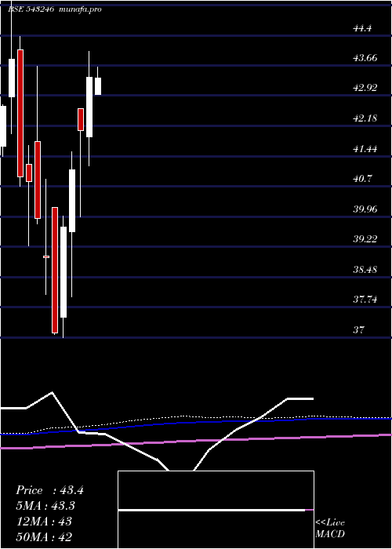Select the tallest red candlestick near 43.66
Viewport: 392px width, 549px height.
(x=20, y=113)
